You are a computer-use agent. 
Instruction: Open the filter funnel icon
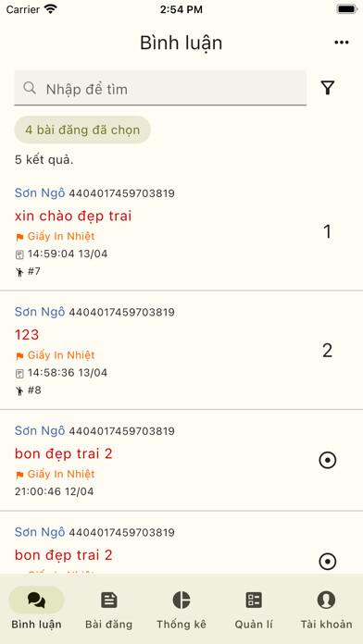click(x=327, y=88)
